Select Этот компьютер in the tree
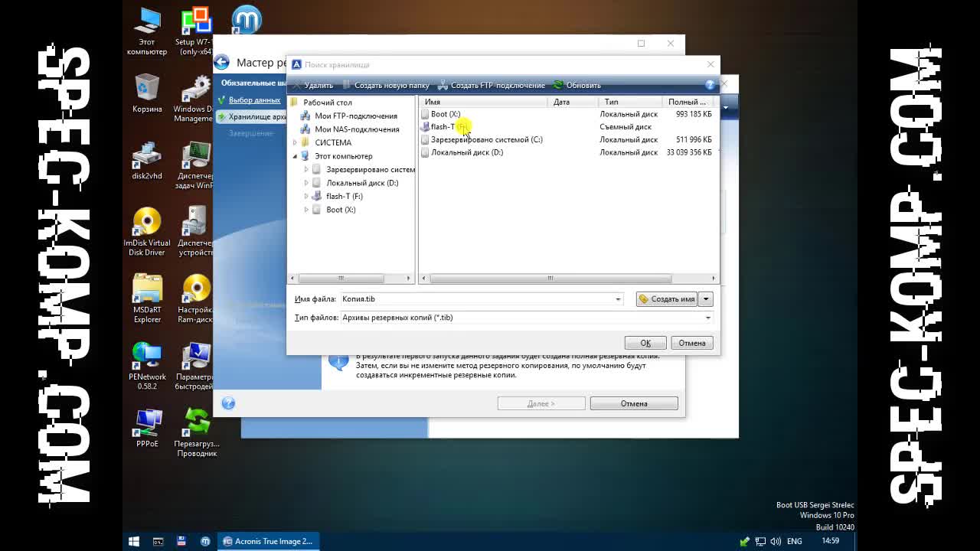This screenshot has width=980, height=551. click(x=343, y=156)
